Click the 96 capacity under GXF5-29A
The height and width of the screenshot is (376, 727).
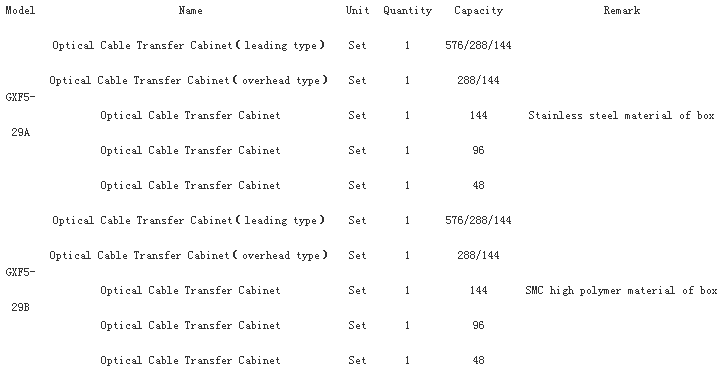click(x=478, y=150)
